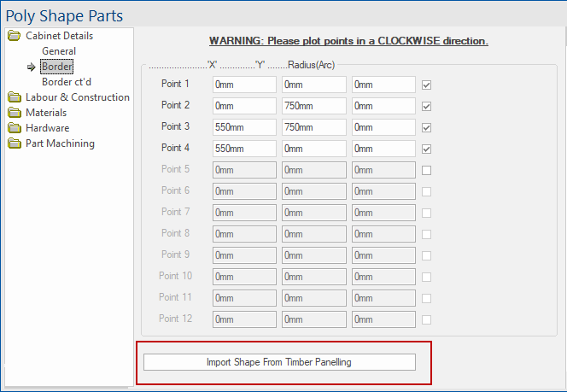Open the General page
Viewport: 567px width, 392px height.
coord(59,51)
